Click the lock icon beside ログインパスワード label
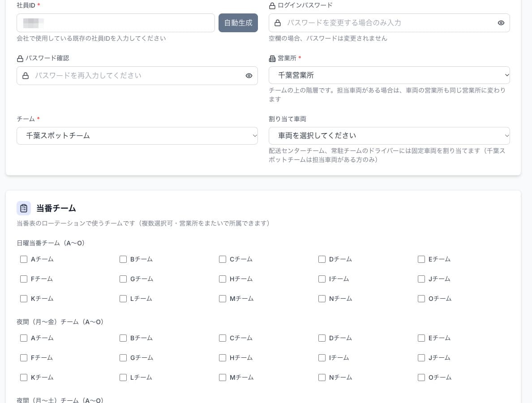Screen dimensions: 532x403 click(x=272, y=6)
